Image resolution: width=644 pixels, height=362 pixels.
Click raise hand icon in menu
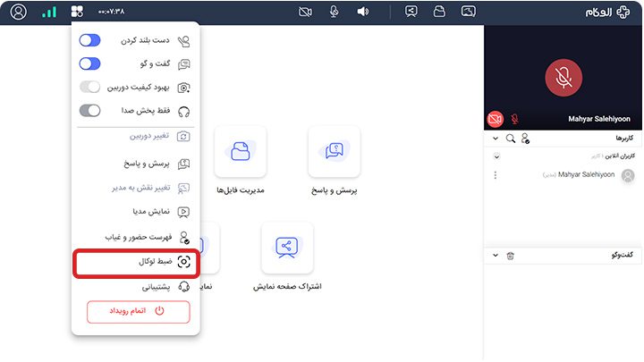(x=183, y=41)
